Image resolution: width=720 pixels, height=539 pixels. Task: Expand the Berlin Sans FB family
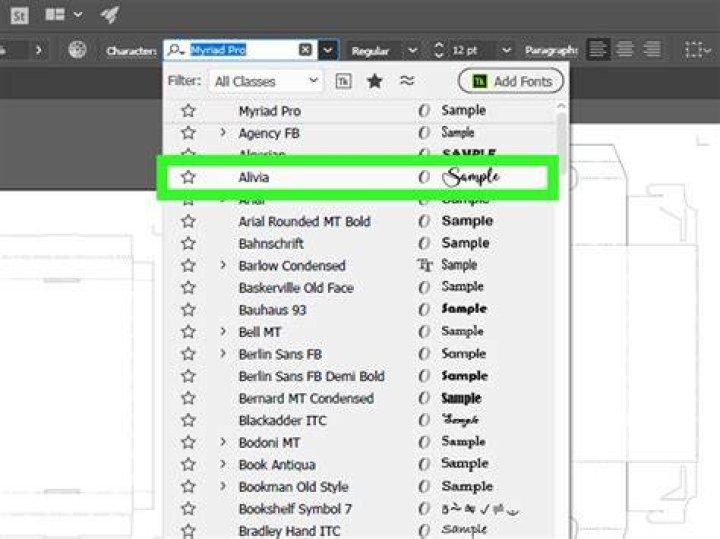pos(223,354)
